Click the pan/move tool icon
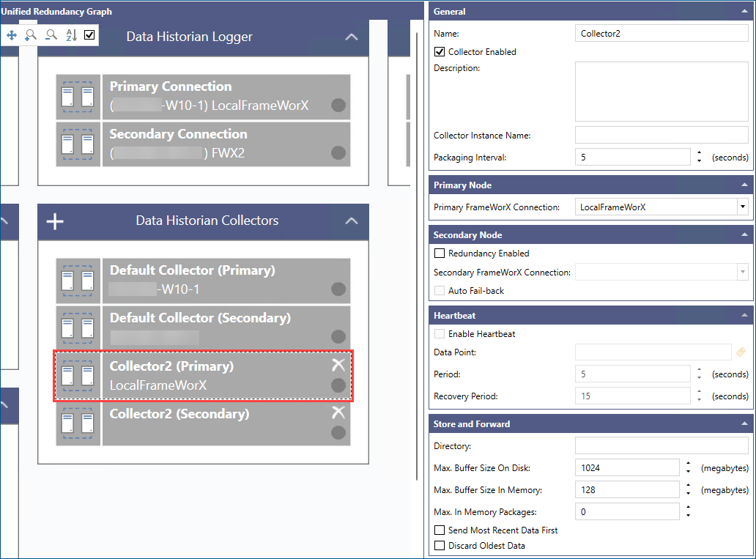The width and height of the screenshot is (756, 559). pos(12,35)
